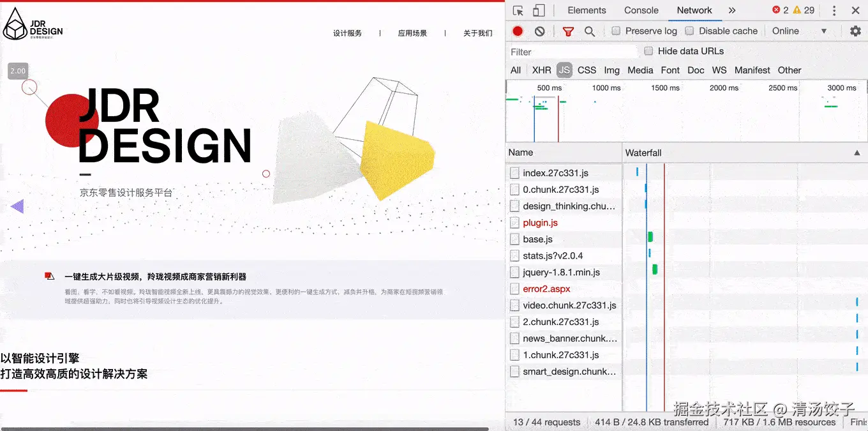868x431 pixels.
Task: Click the 500 ms timeline overview marker
Action: [x=549, y=88]
